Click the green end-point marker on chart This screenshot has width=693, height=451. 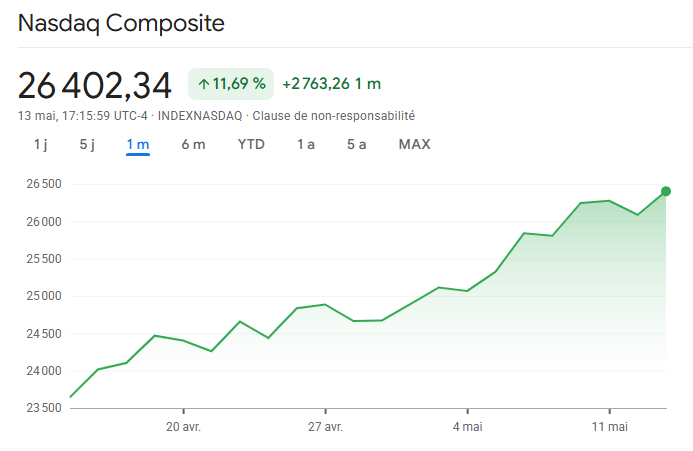(x=666, y=191)
